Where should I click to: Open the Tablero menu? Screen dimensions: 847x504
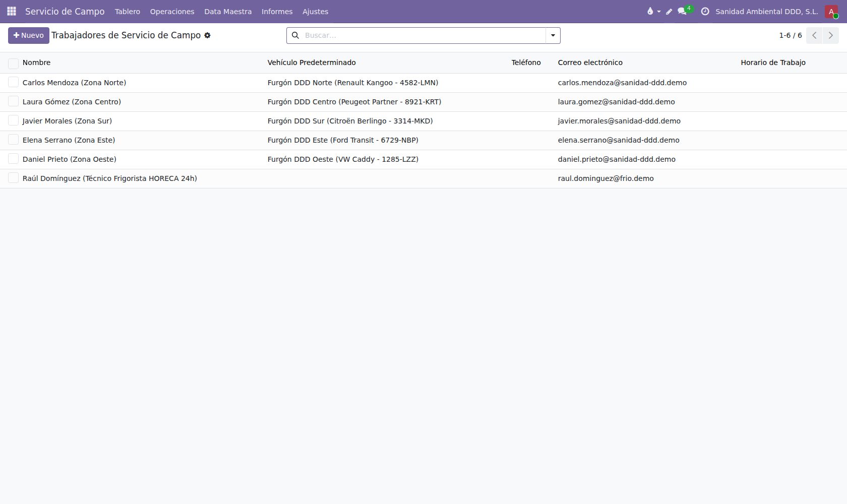coord(128,11)
